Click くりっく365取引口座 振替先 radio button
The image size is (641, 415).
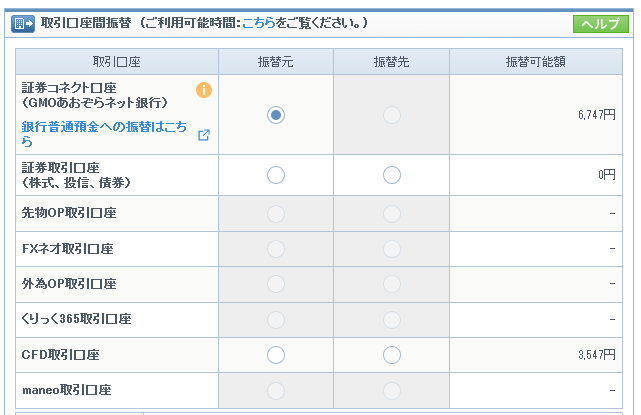[x=392, y=320]
